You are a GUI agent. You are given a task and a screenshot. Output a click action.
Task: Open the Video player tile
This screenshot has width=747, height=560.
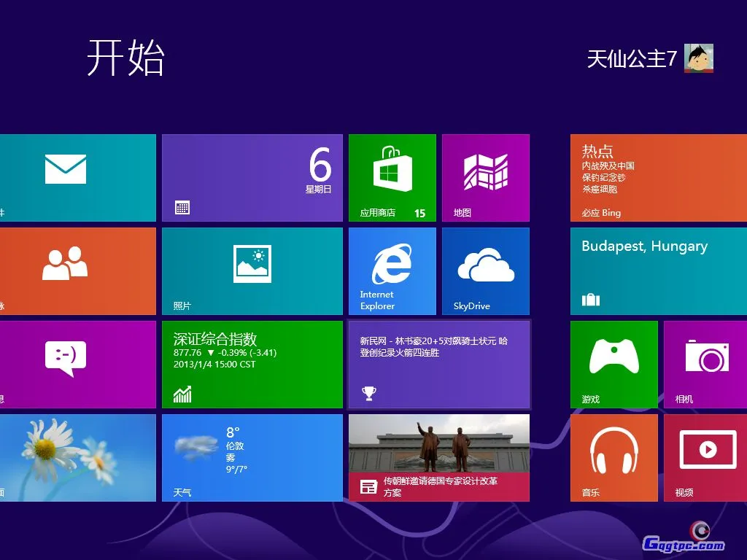click(705, 457)
